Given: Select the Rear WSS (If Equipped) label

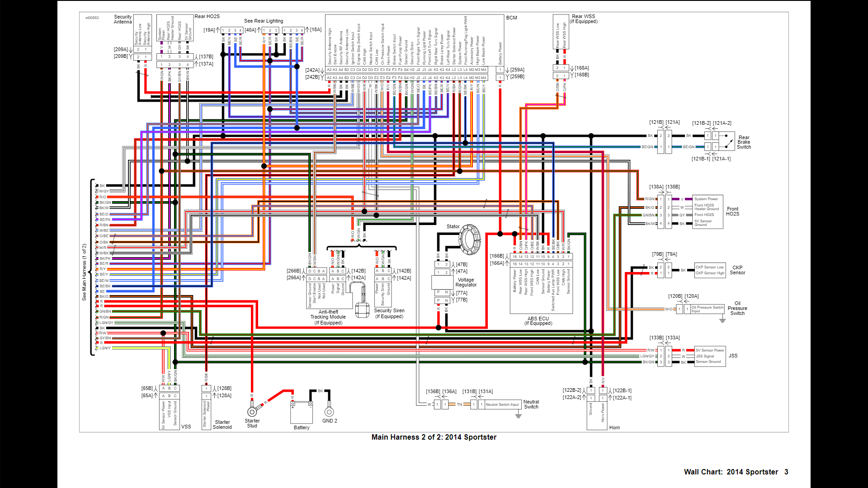Looking at the screenshot, I should [x=584, y=19].
